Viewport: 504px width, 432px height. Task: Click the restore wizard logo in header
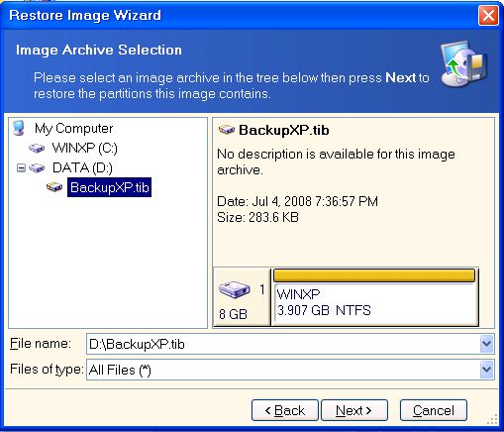point(463,63)
